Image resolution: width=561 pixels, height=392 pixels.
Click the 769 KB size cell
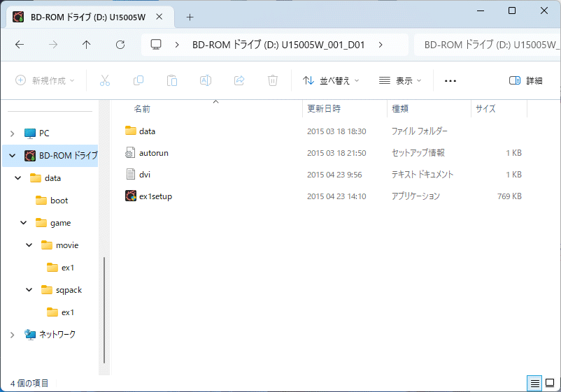509,196
